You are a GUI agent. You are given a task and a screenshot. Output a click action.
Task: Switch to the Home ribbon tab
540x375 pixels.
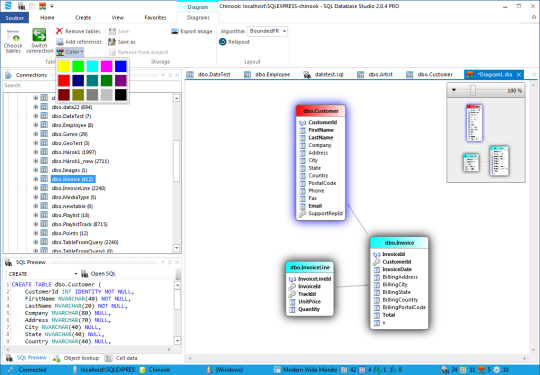pyautogui.click(x=47, y=18)
